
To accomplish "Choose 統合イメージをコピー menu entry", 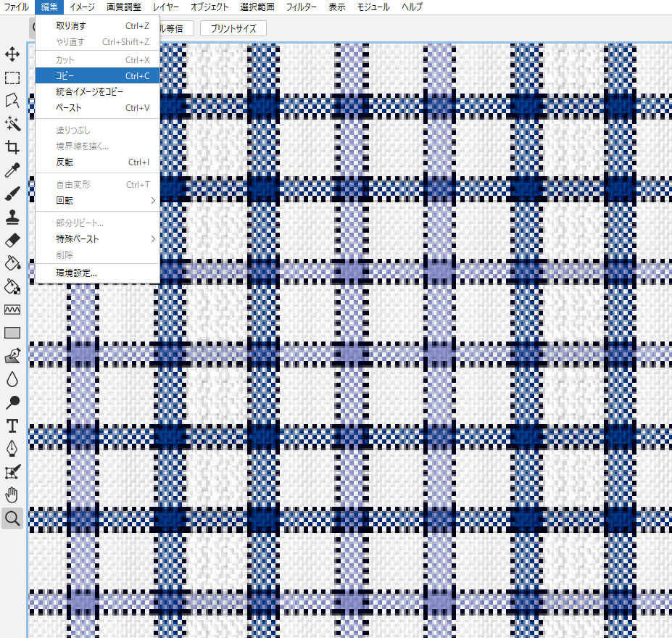I will point(98,91).
